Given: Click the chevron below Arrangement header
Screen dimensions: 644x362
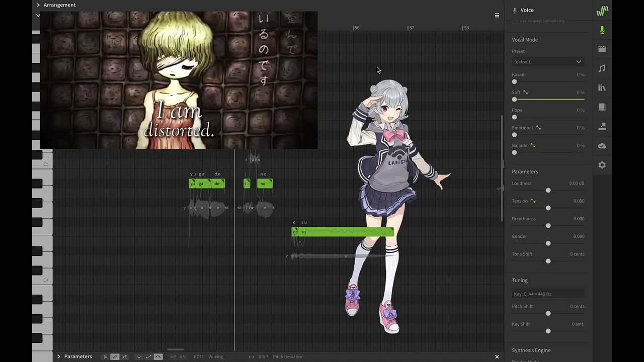Looking at the screenshot, I should click(38, 16).
